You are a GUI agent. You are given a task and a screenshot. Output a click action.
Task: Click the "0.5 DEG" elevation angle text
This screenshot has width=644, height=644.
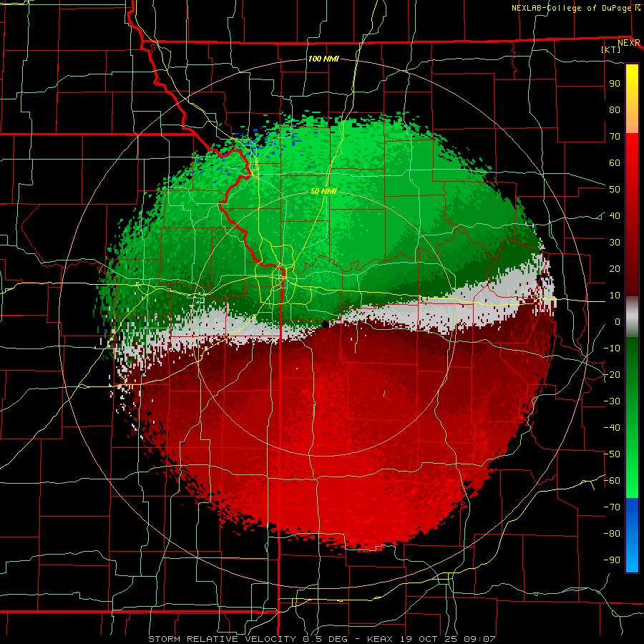click(x=326, y=639)
